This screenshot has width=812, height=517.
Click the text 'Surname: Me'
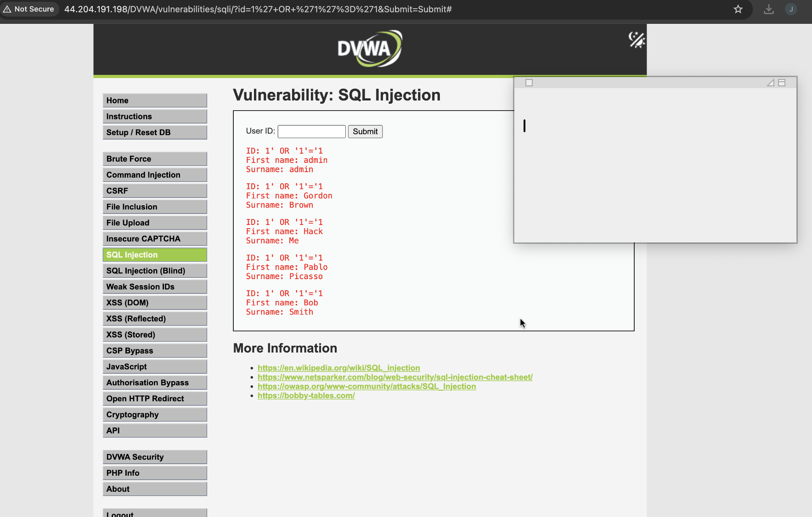272,241
